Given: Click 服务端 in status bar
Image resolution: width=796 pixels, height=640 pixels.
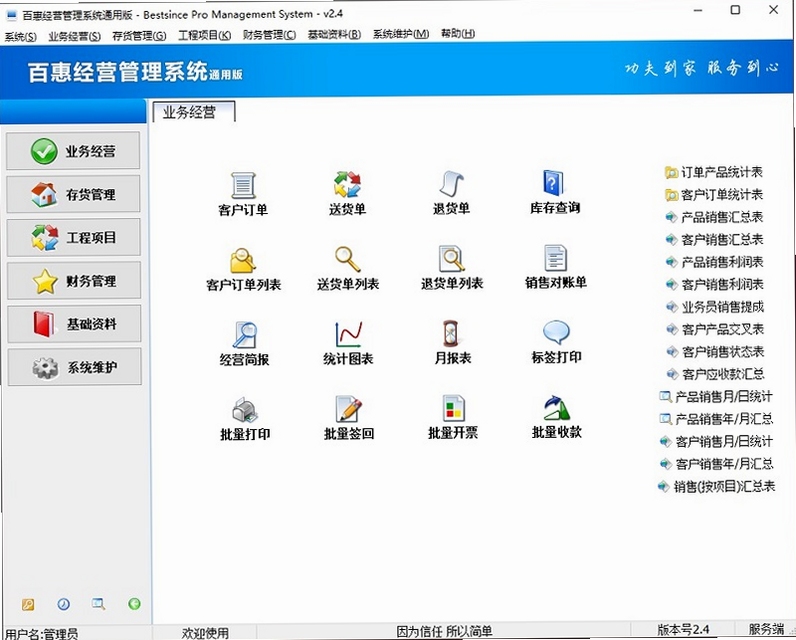Looking at the screenshot, I should click(x=766, y=629).
